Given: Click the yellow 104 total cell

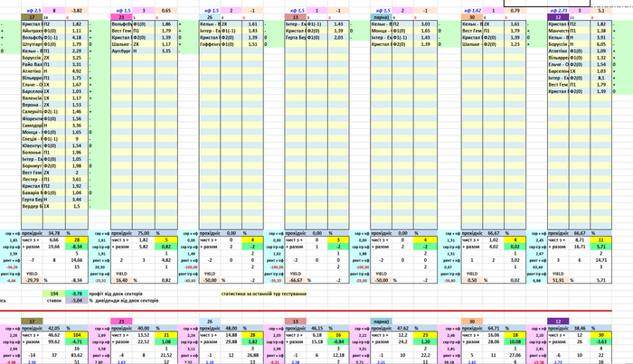Looking at the screenshot, I should click(x=77, y=335).
